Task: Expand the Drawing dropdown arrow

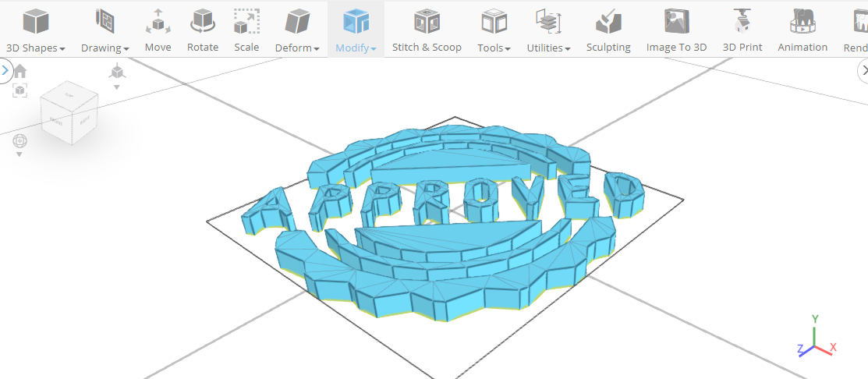Action: [127, 48]
